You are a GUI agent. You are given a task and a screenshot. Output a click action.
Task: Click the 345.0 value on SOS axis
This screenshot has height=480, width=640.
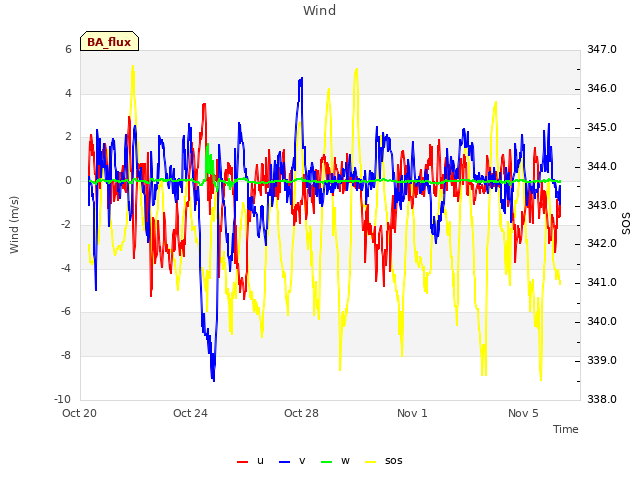(602, 127)
